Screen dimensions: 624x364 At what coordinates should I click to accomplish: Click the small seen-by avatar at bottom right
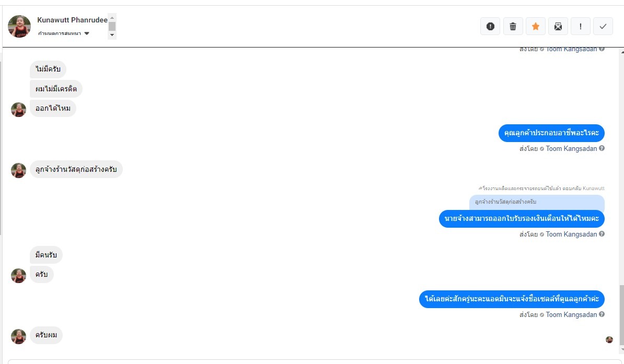click(609, 339)
